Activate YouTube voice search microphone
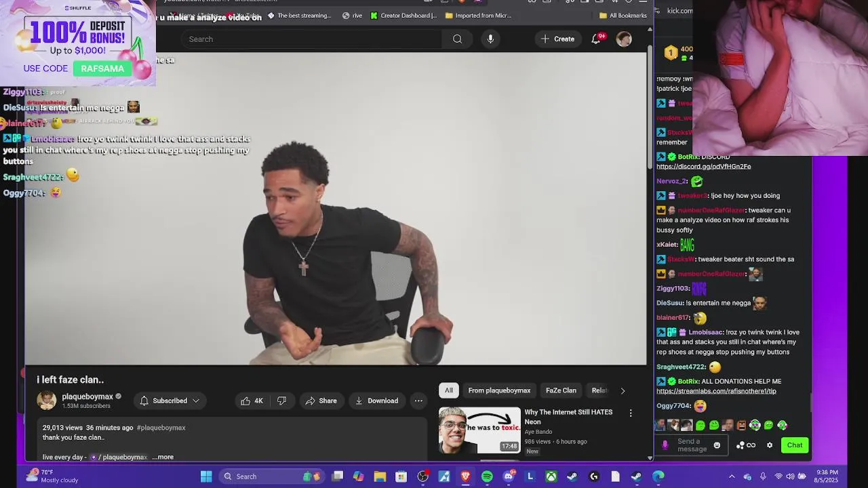Viewport: 868px width, 488px height. 490,39
